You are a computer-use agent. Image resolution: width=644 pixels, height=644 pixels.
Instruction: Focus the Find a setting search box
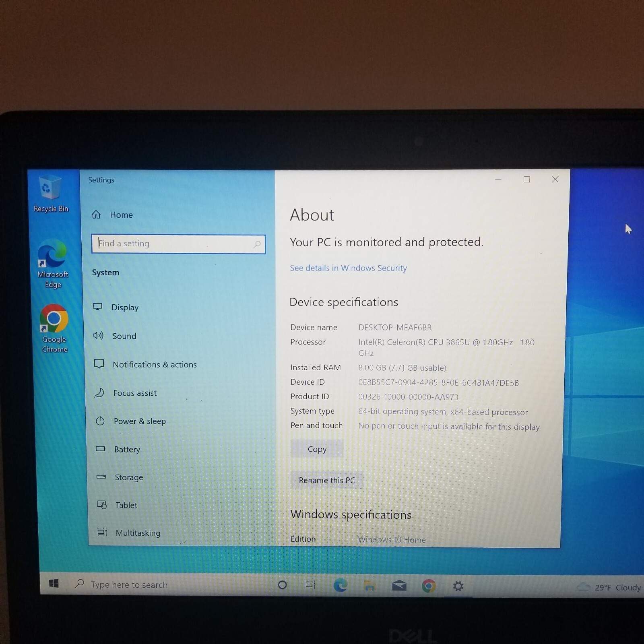click(x=178, y=244)
